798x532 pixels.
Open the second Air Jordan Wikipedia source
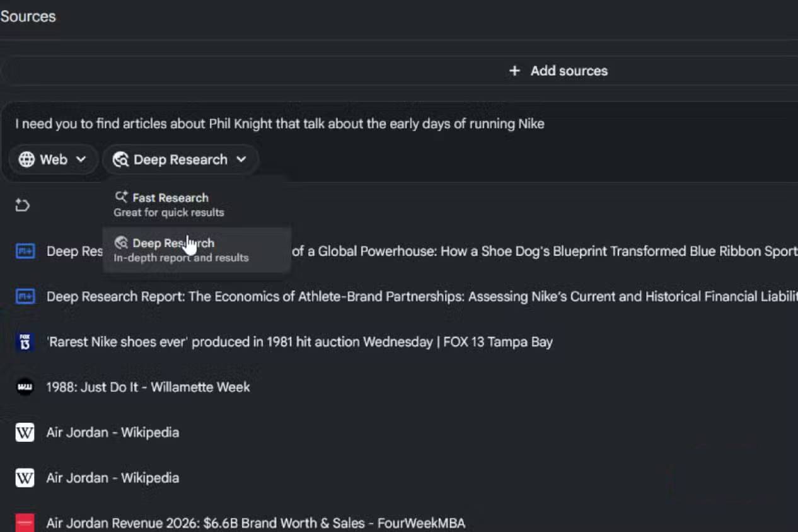113,478
